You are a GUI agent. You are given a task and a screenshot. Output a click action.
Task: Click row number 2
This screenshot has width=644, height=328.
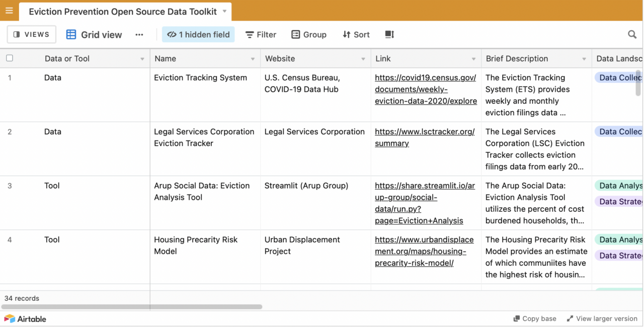coord(10,132)
